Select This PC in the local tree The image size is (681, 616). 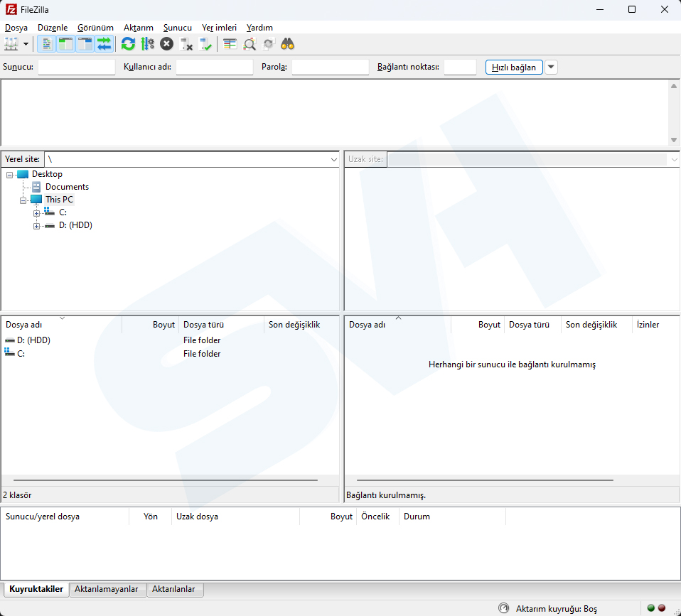59,200
